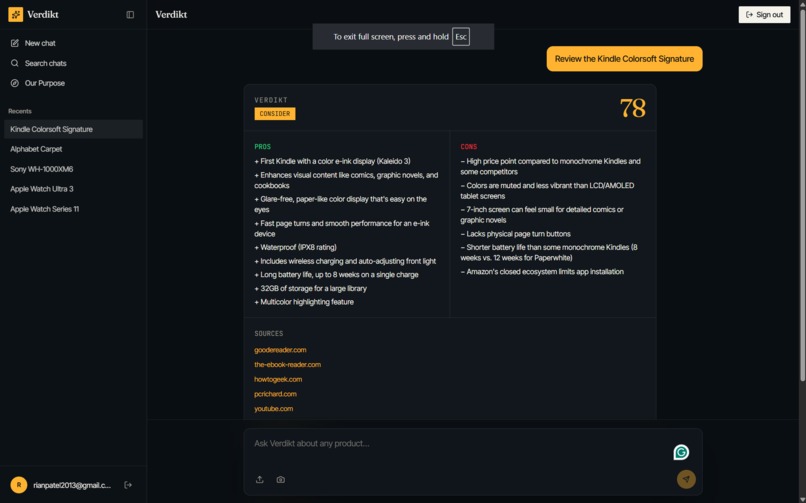Click the Verdikt title in the top header
The height and width of the screenshot is (503, 806).
[x=171, y=14]
